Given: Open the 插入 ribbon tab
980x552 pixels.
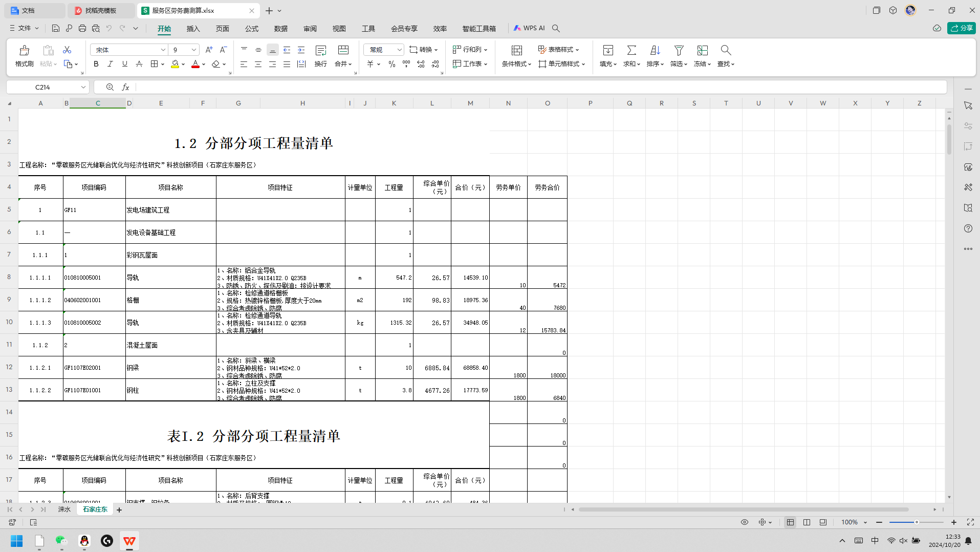Looking at the screenshot, I should [x=193, y=29].
